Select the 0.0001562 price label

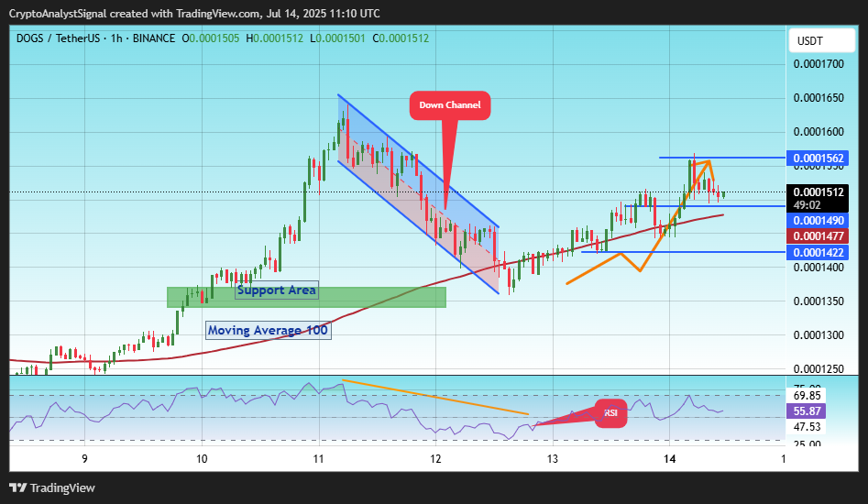[819, 159]
